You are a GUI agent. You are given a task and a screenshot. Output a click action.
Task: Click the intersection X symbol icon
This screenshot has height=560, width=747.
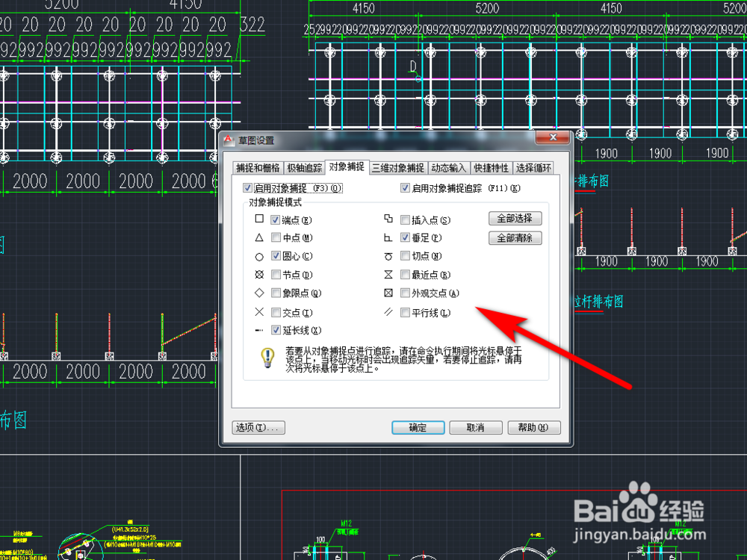click(x=259, y=312)
